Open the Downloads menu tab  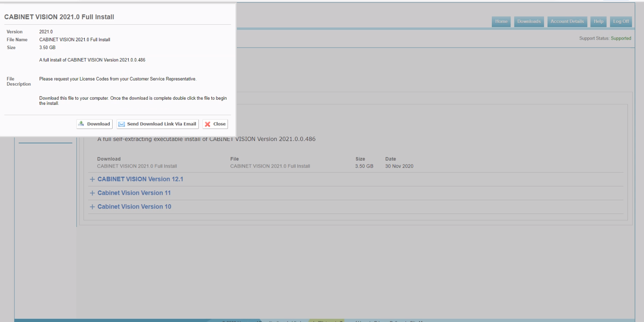pyautogui.click(x=529, y=22)
